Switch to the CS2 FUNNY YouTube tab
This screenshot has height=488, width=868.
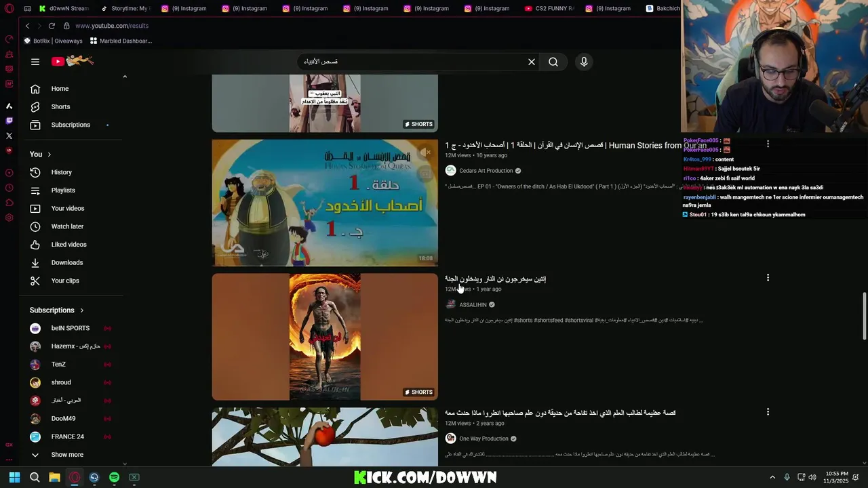(x=549, y=9)
